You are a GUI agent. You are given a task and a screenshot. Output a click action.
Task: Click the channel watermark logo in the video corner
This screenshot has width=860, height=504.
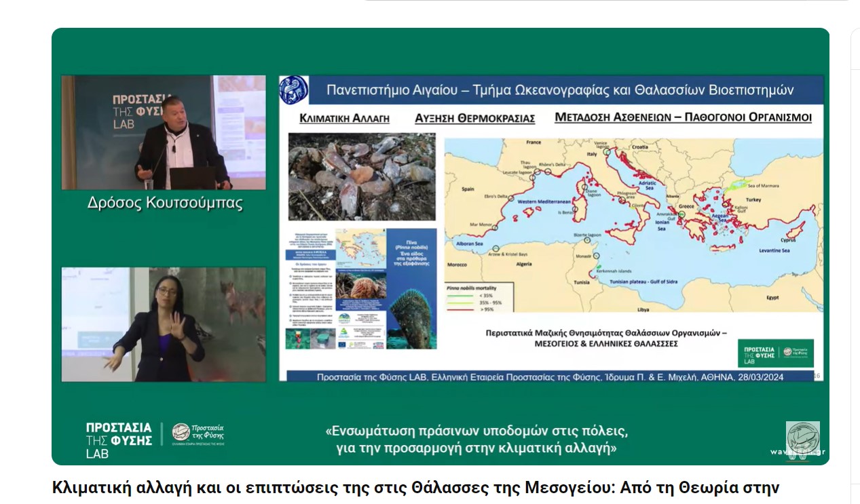click(802, 438)
